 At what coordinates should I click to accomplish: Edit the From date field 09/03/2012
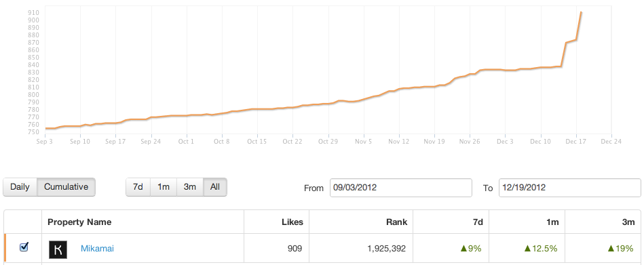coord(401,188)
